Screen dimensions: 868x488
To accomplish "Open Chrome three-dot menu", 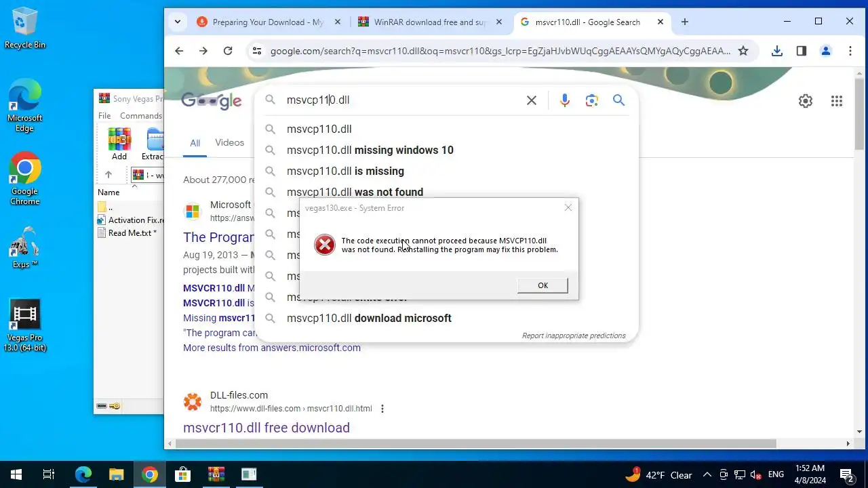I will pos(850,51).
